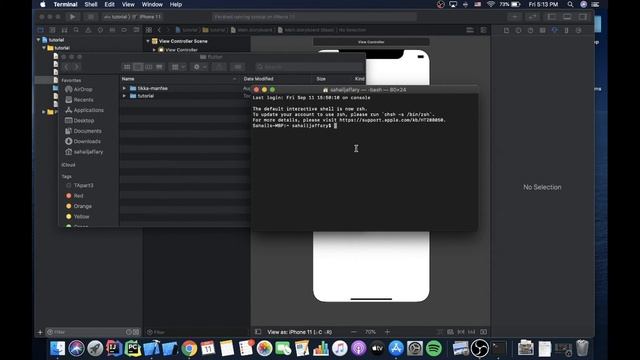This screenshot has height=360, width=640.
Task: Click the Xcode canvas zoom in plus button
Action: coord(387,332)
